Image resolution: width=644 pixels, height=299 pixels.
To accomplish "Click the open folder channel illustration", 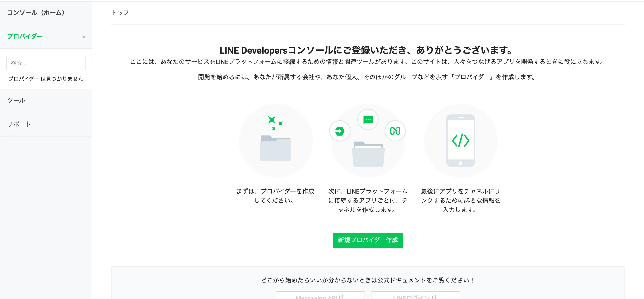I will click(368, 154).
